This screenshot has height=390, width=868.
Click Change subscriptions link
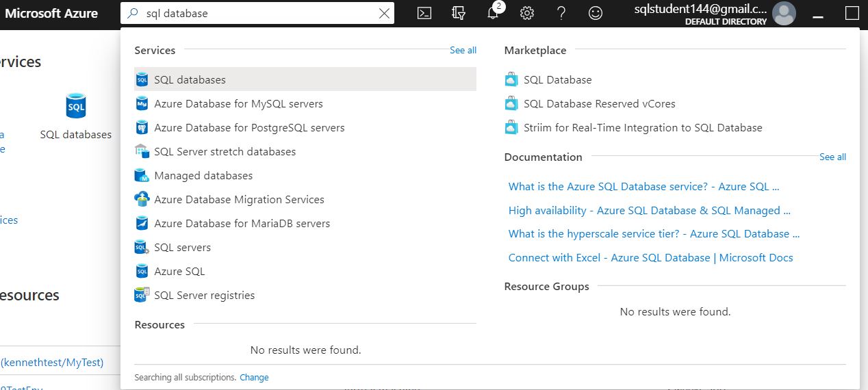pos(254,378)
